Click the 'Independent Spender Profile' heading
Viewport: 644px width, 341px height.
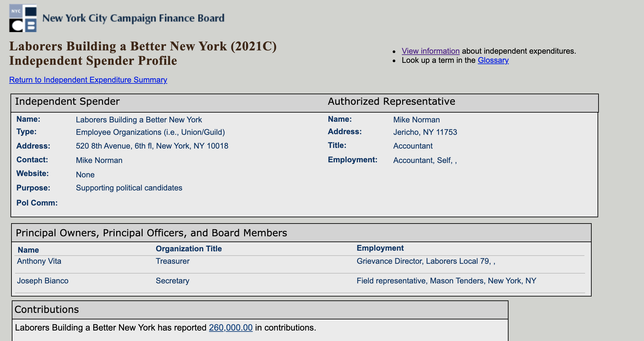click(93, 61)
